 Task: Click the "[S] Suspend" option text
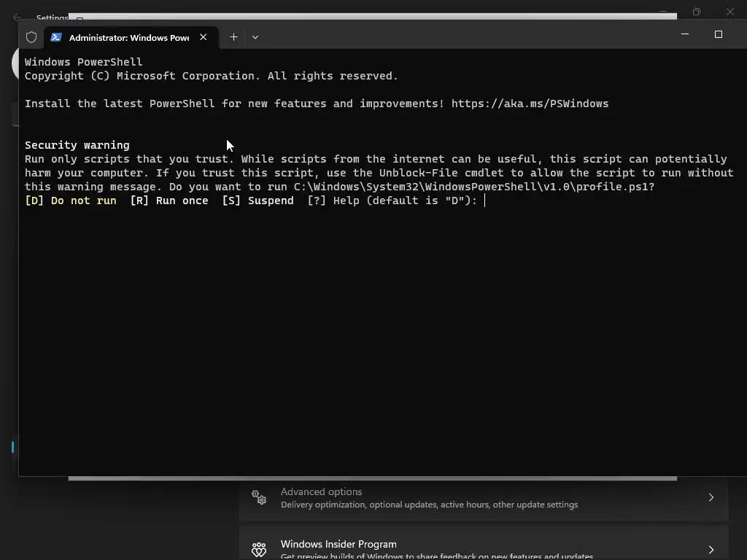(258, 201)
